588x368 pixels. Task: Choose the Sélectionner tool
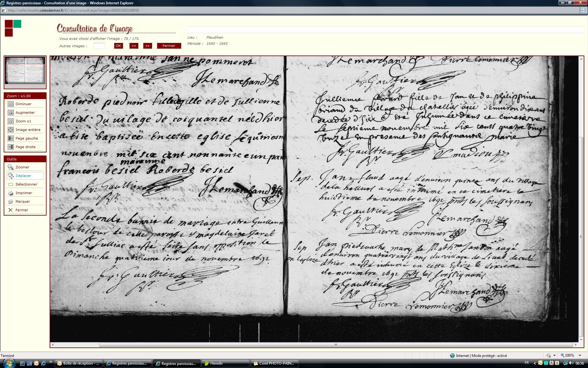[x=11, y=184]
